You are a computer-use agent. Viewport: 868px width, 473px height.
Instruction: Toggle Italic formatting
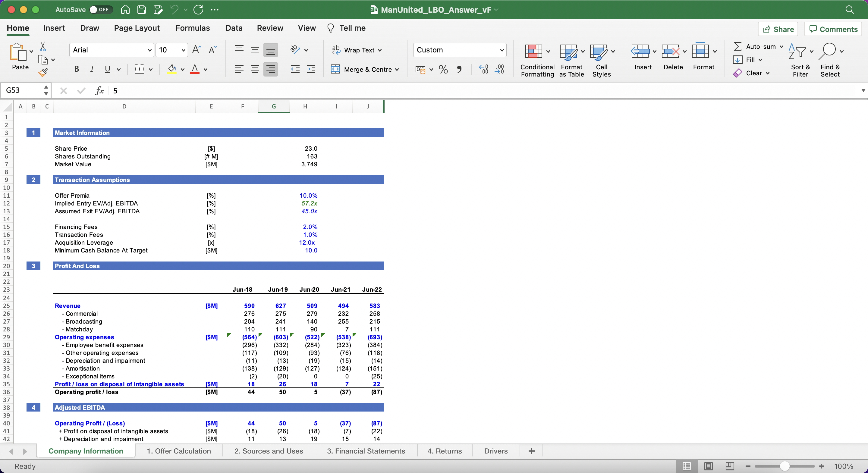[x=92, y=69]
